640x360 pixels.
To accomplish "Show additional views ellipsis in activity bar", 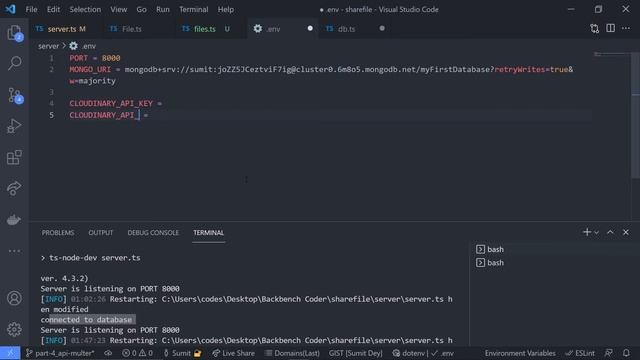I will [x=14, y=251].
